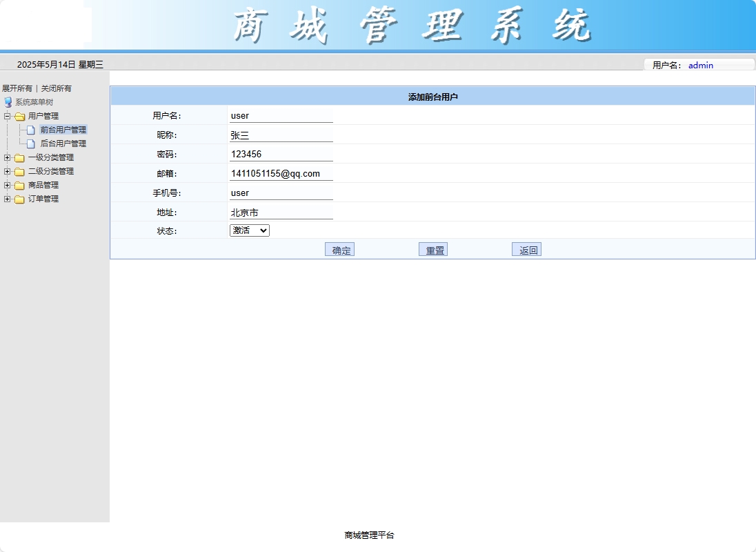Open the 商品管理 folder icon
Screen dimensions: 756x552
19,185
